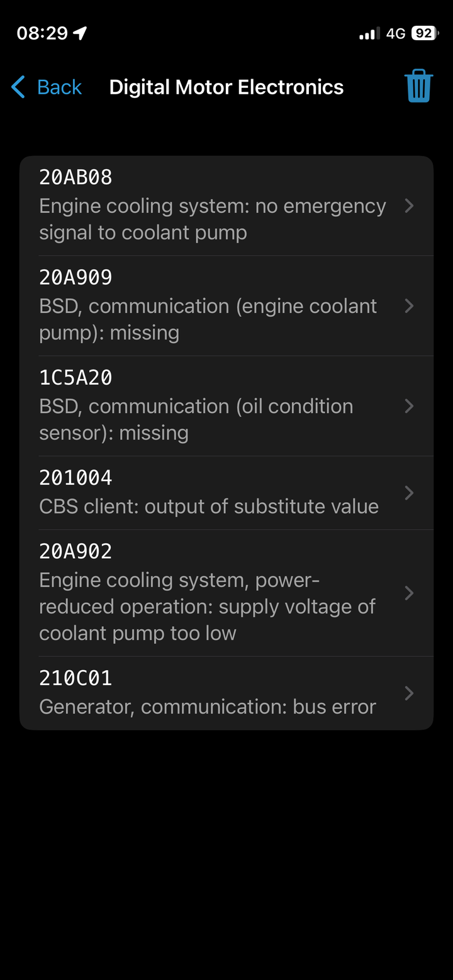Expand fault 1C5A20 using its chevron
453x980 pixels.
coord(409,406)
